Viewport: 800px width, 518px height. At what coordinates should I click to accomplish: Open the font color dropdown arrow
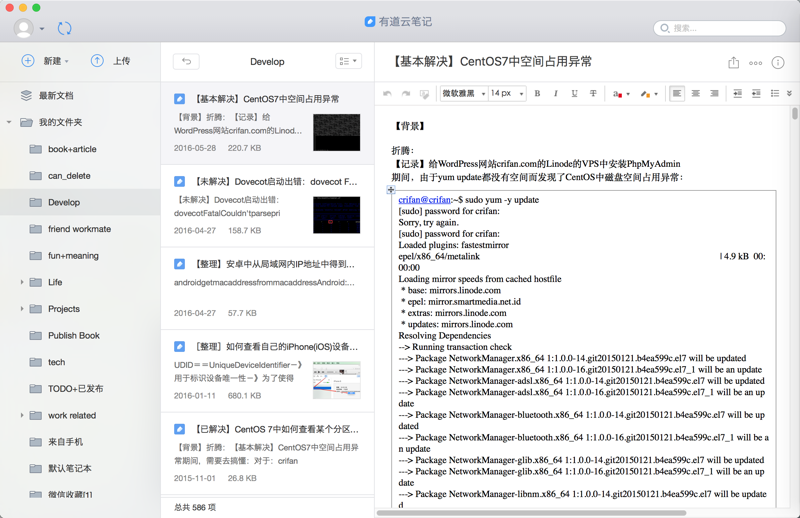(628, 94)
